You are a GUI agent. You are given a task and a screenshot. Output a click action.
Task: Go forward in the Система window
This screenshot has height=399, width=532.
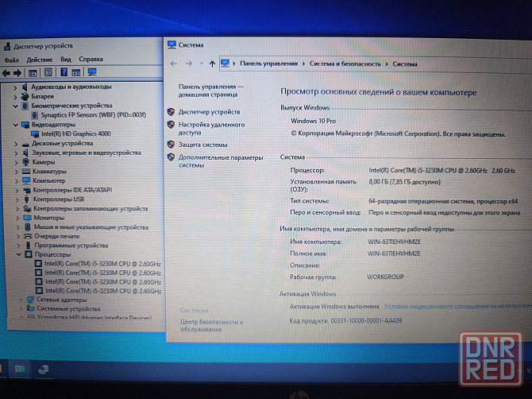[189, 64]
